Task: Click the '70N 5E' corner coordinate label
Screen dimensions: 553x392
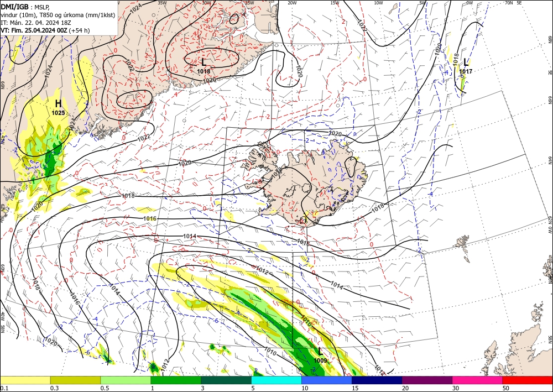Action: coord(514,2)
